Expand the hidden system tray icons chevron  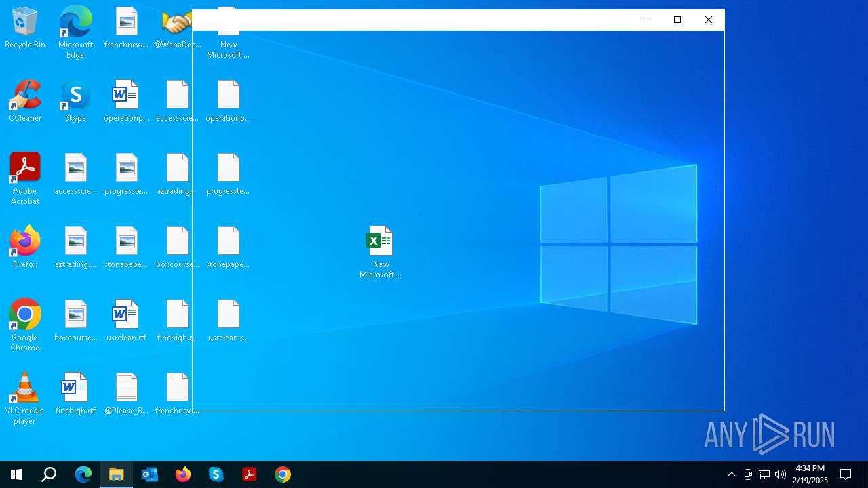[x=732, y=474]
